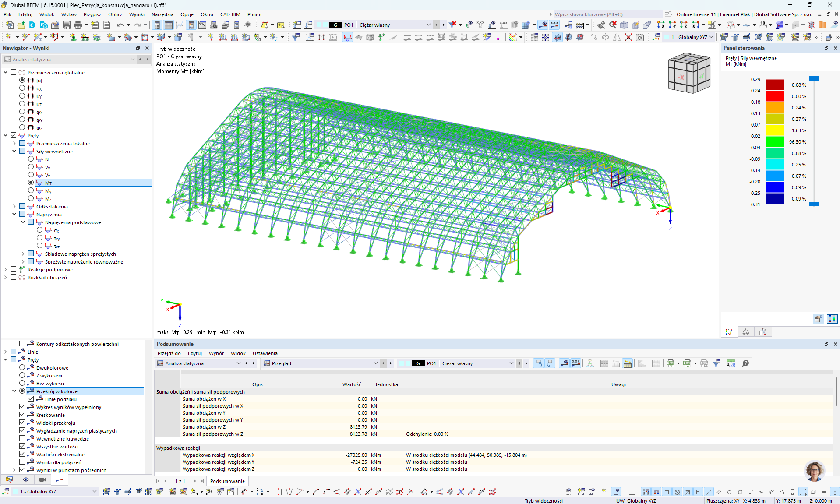This screenshot has width=840, height=504.
Task: Go to the previous load case arrow in the main toolbar
Action: coord(437,25)
